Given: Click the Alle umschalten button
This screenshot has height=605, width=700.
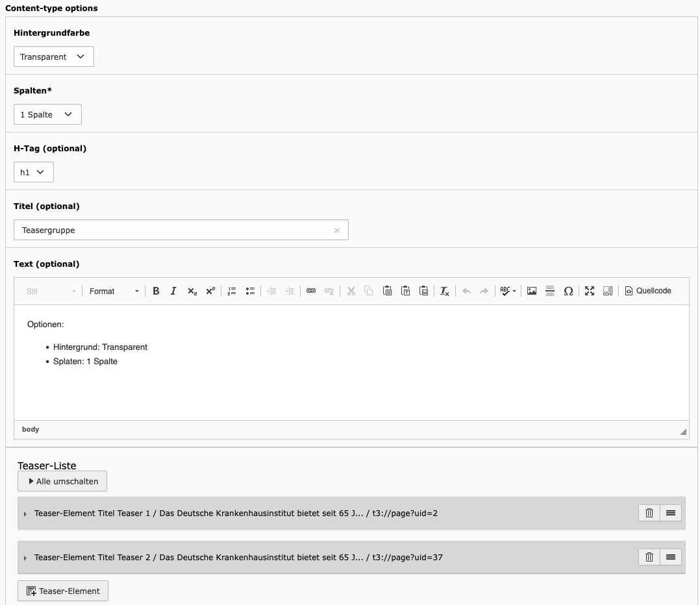Looking at the screenshot, I should point(62,482).
